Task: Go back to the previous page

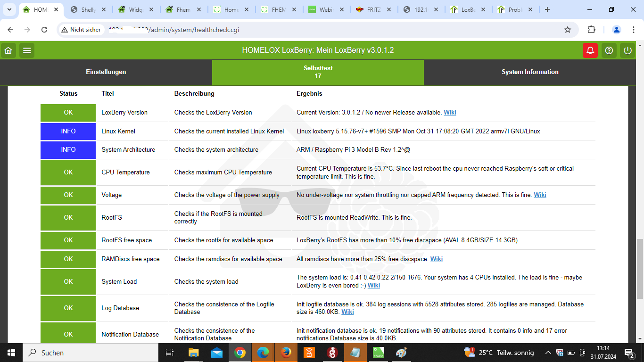Action: [x=11, y=30]
